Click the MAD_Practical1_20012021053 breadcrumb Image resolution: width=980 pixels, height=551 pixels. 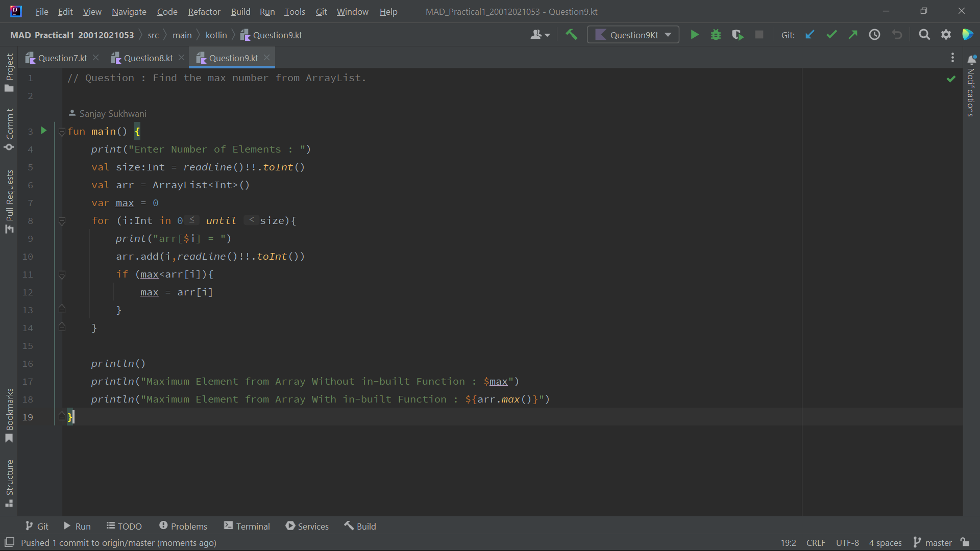(x=72, y=35)
